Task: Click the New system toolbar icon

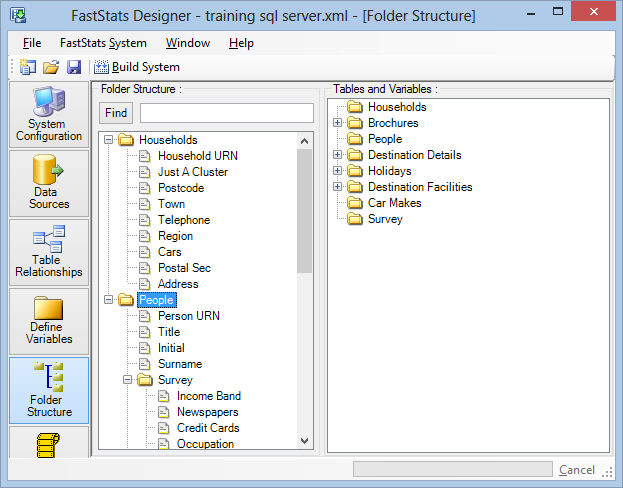Action: click(x=28, y=67)
